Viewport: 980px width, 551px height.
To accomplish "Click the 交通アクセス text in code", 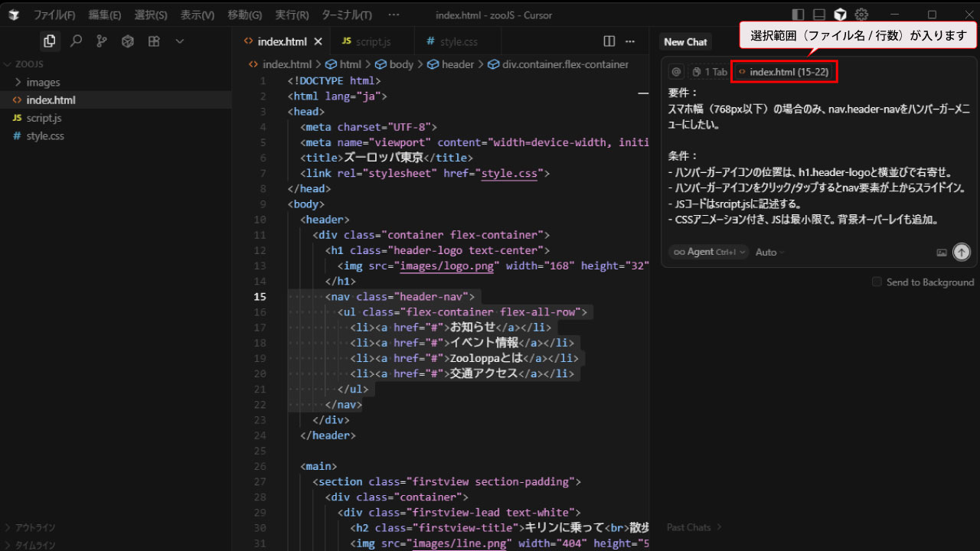I will point(484,373).
